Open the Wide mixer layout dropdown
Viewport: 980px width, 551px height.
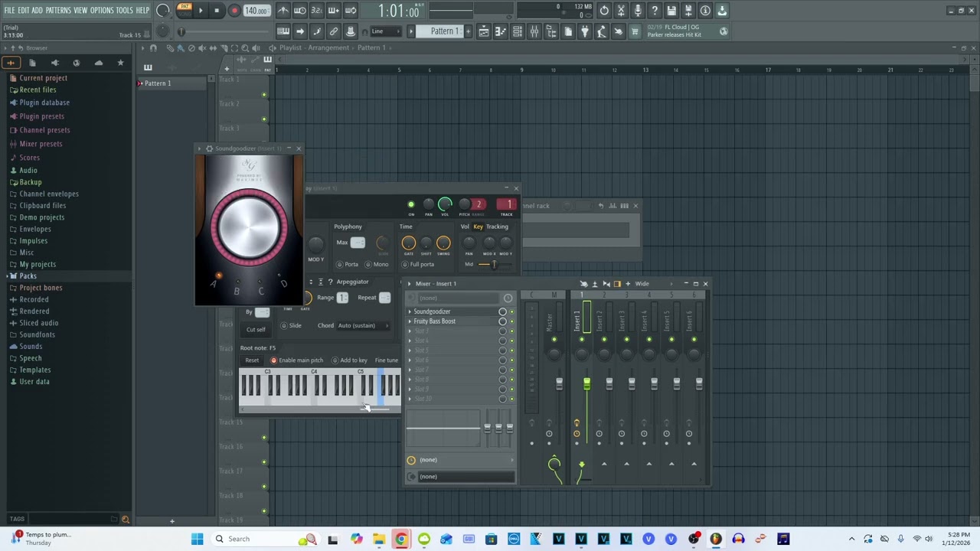click(652, 284)
